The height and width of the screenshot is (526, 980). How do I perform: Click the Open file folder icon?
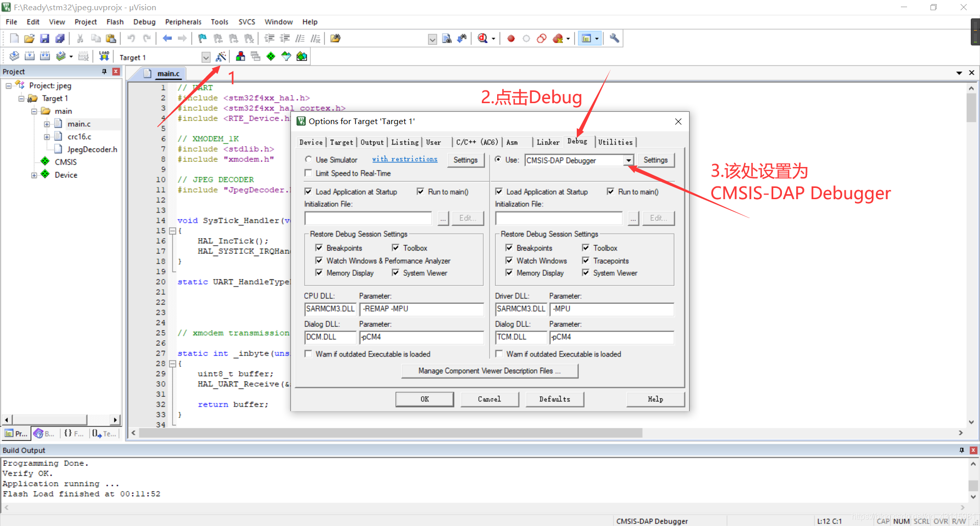[x=30, y=38]
